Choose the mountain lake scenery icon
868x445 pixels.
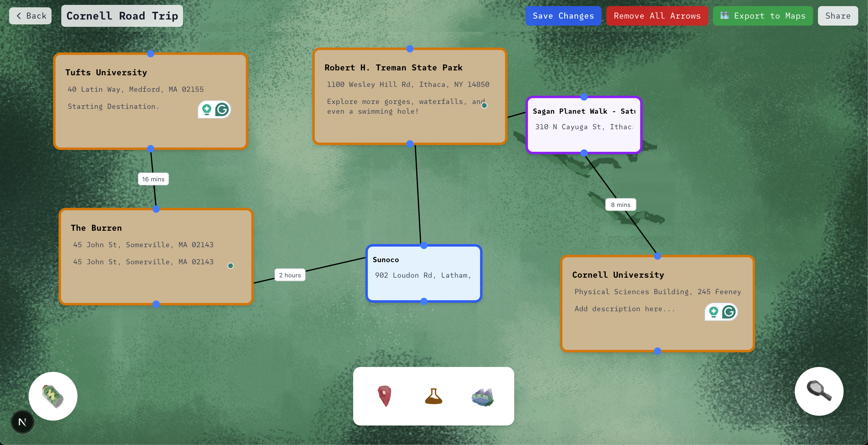coord(482,397)
